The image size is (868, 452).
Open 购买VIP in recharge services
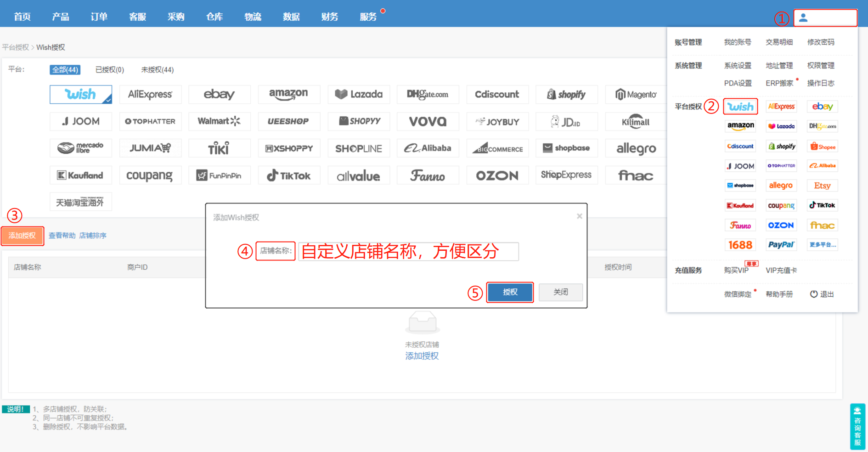tap(736, 271)
